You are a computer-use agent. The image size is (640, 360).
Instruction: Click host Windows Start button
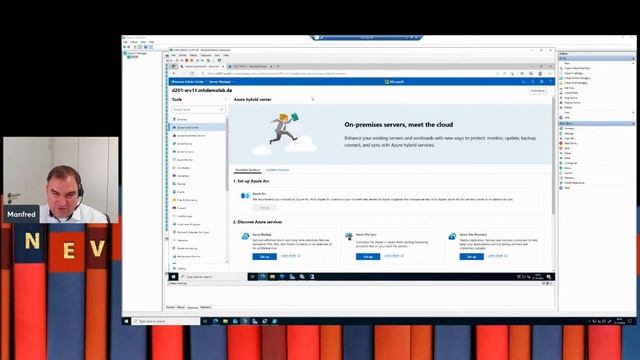(x=126, y=321)
